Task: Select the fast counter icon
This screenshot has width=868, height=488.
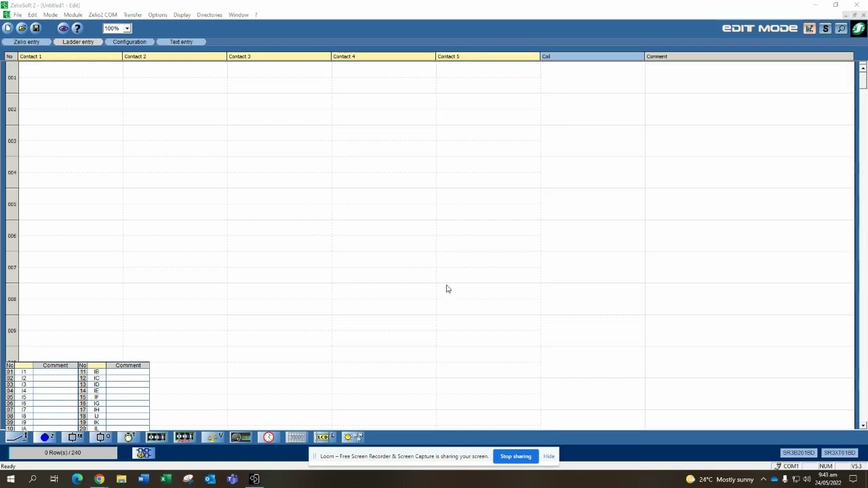Action: (184, 437)
